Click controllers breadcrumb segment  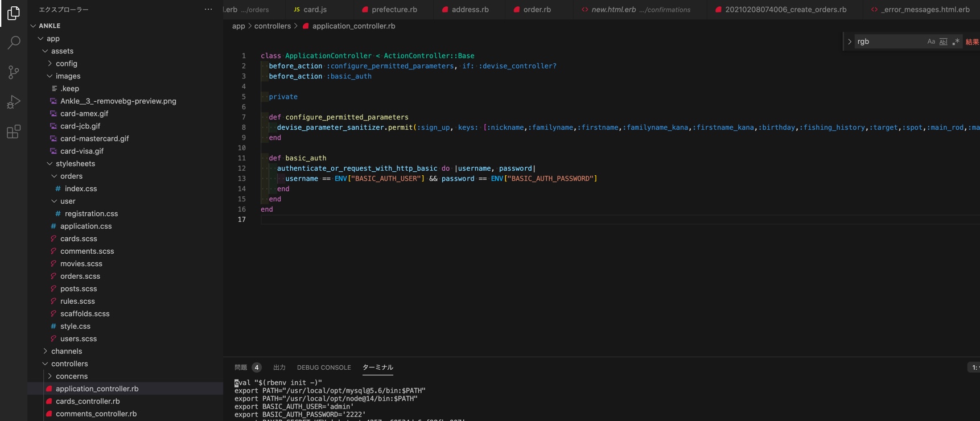272,26
